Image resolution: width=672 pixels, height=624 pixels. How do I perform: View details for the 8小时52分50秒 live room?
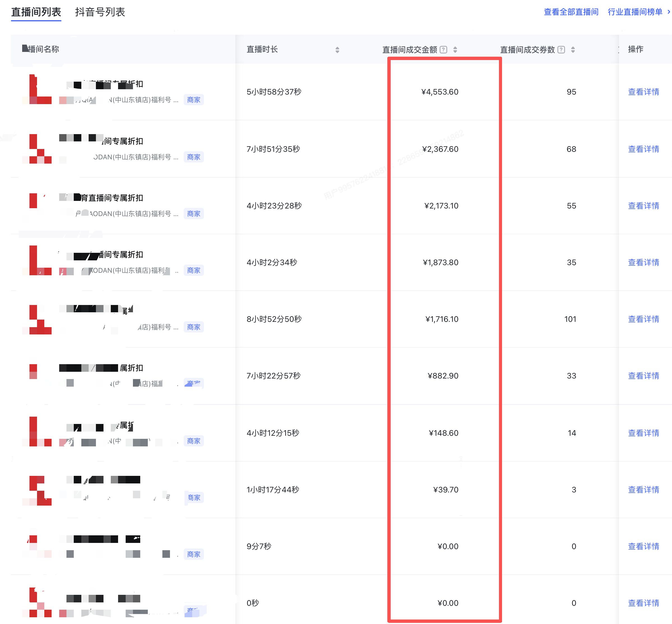pos(643,319)
